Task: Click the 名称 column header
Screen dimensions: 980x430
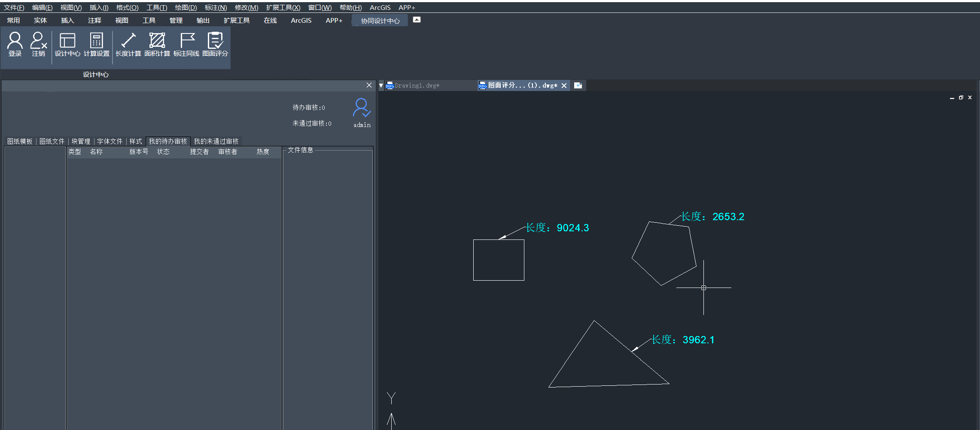Action: [x=96, y=151]
